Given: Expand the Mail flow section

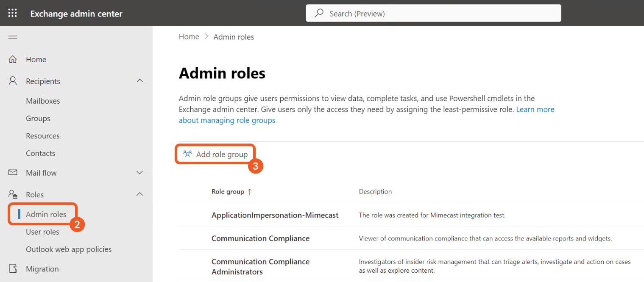Looking at the screenshot, I should tap(140, 173).
